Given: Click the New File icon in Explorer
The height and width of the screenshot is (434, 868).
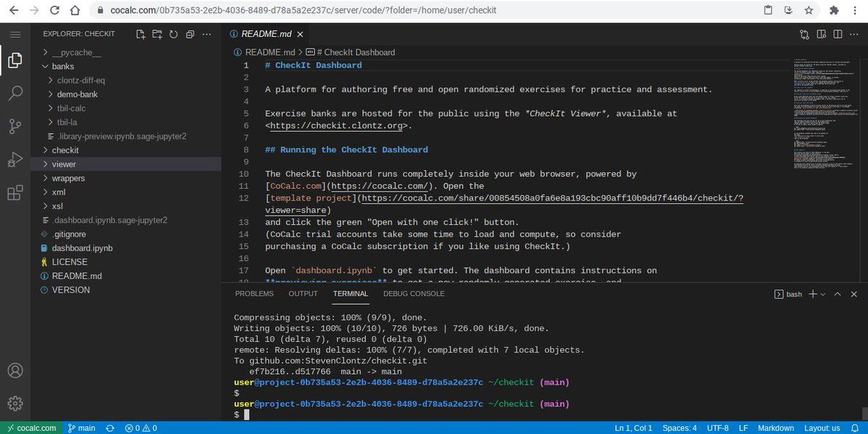Looking at the screenshot, I should click(x=139, y=34).
